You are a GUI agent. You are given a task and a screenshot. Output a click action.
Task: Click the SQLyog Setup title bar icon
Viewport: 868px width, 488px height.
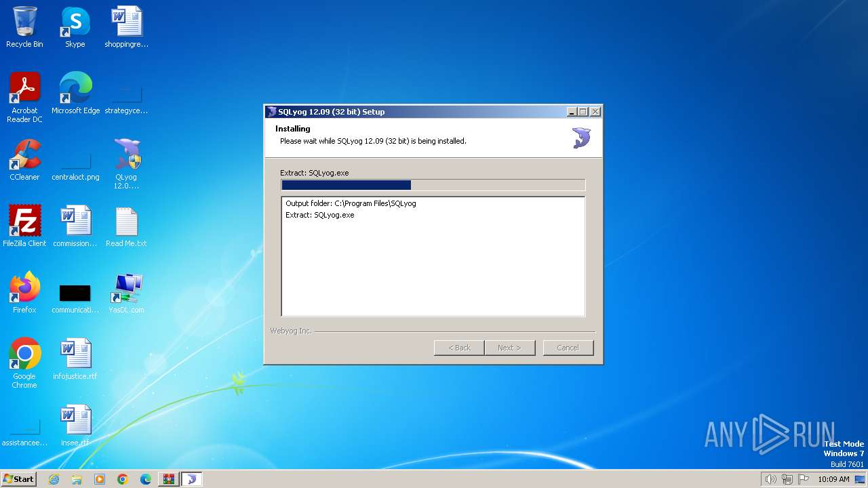coord(272,112)
